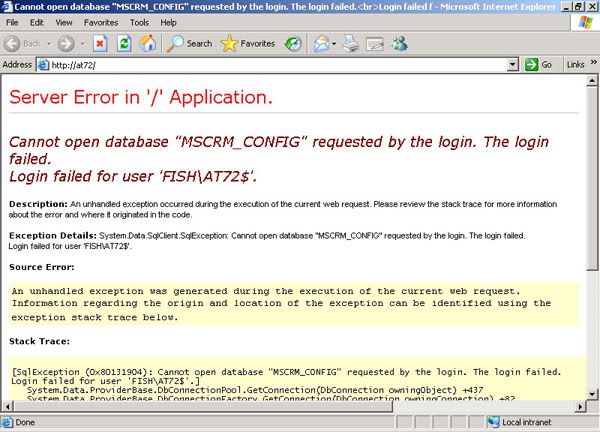Print the page with printer icon
The width and height of the screenshot is (600, 432).
tap(351, 44)
